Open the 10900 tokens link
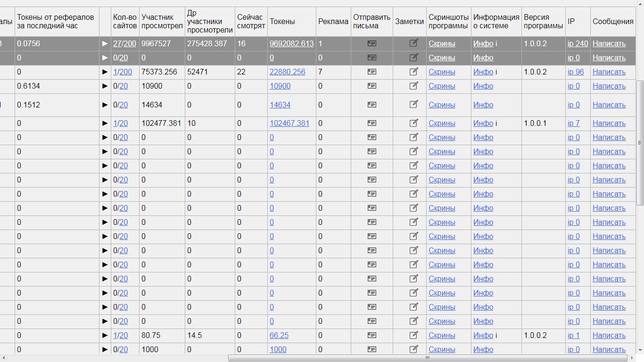 280,86
